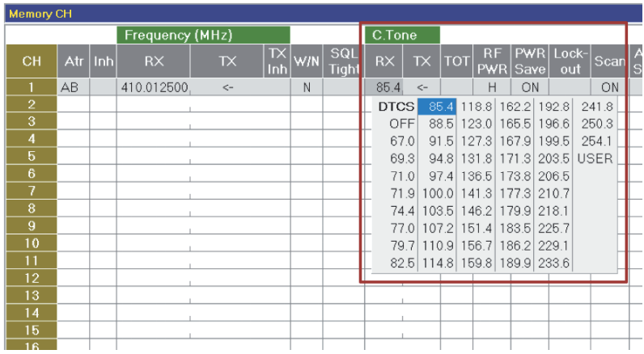Screen dimensions: 644x354
Task: Click the Lock-out column header
Action: coord(570,61)
